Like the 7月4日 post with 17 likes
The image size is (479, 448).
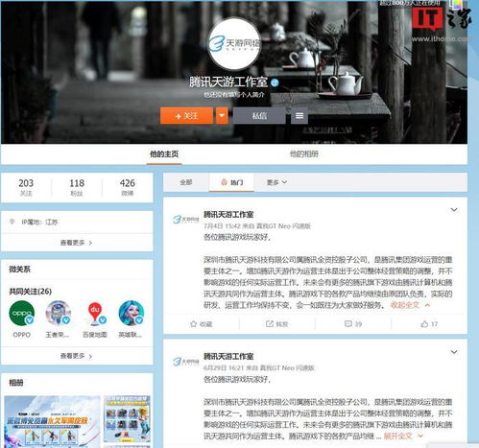point(429,324)
